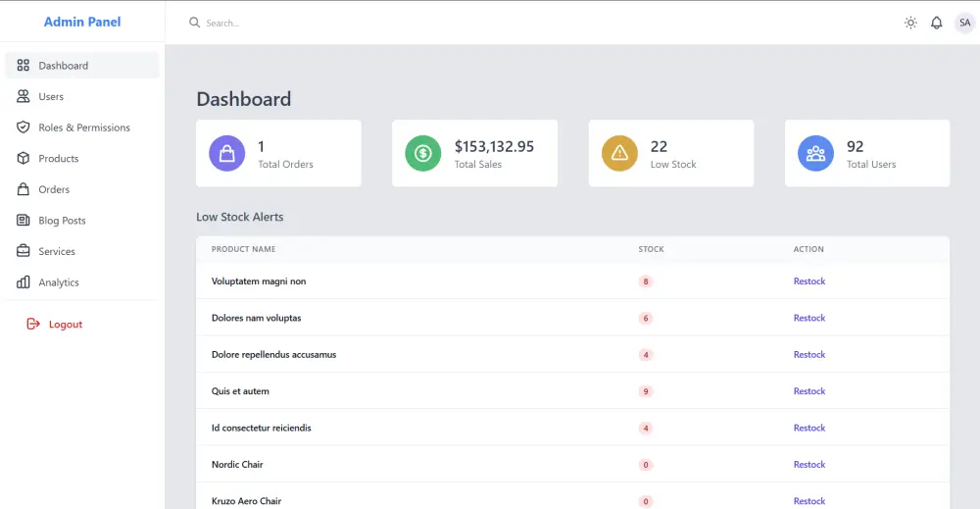Image resolution: width=980 pixels, height=509 pixels.
Task: Restock Id consectetur reiciendis
Action: coord(809,428)
